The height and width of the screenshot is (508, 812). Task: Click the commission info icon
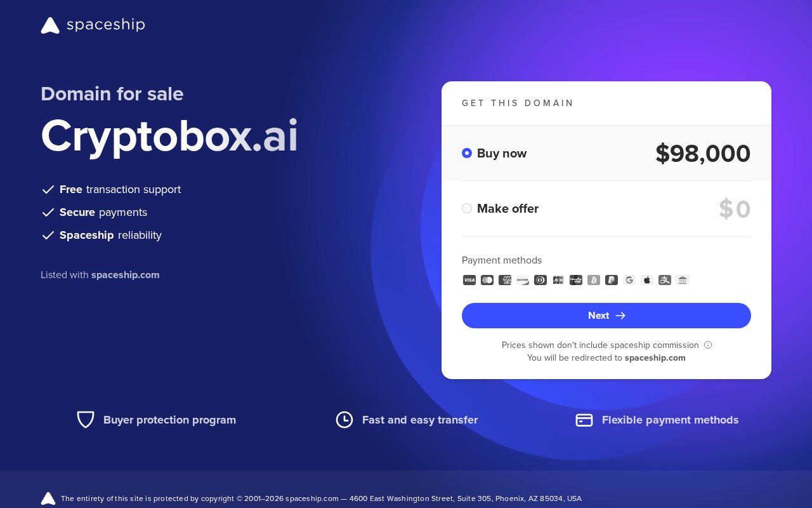pos(708,345)
